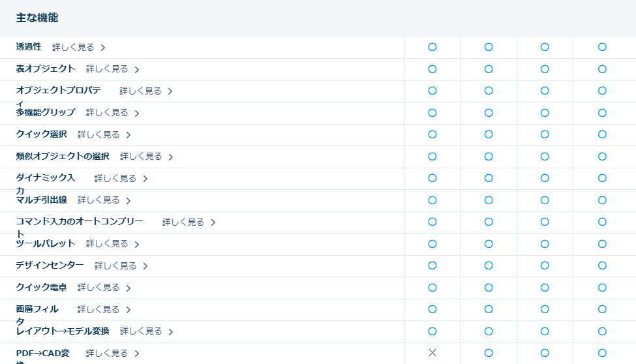636x364 pixels.
Task: Open 詳しく見る for 画層フィルタ
Action: 98,309
